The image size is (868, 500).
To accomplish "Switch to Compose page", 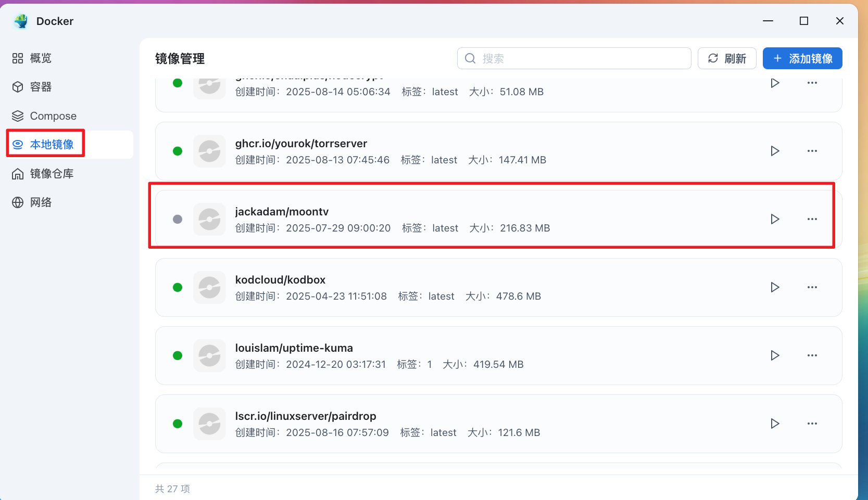I will (x=53, y=116).
